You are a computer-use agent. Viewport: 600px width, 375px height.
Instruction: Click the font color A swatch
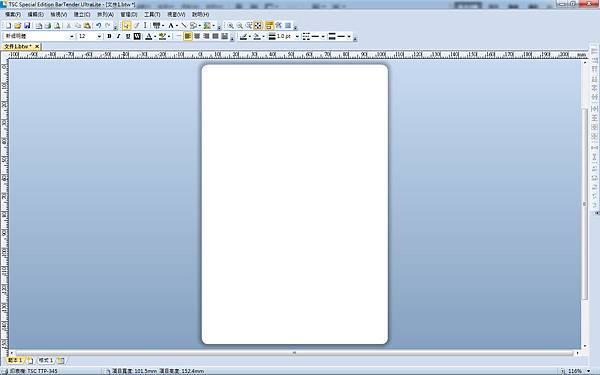coord(149,36)
